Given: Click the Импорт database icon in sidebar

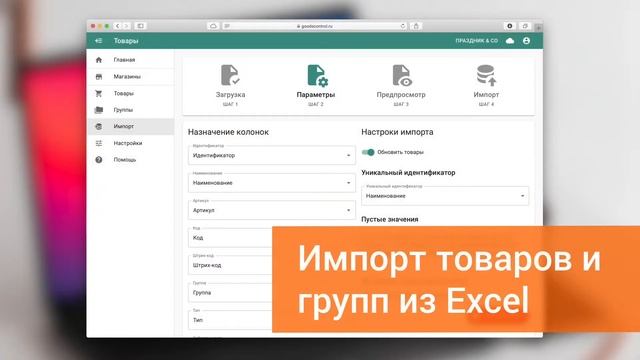Looking at the screenshot, I should pos(99,127).
